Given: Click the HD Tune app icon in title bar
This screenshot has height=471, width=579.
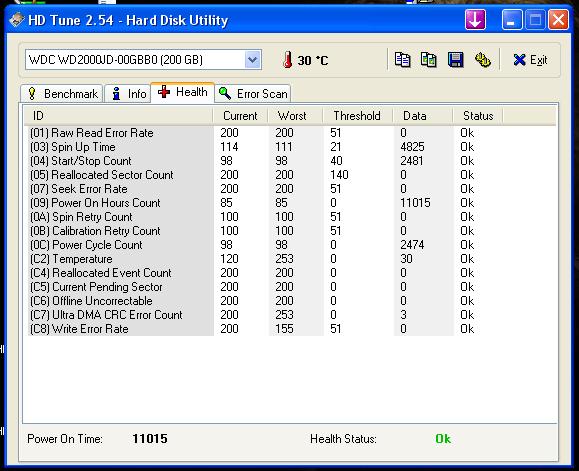Looking at the screenshot, I should coord(17,20).
